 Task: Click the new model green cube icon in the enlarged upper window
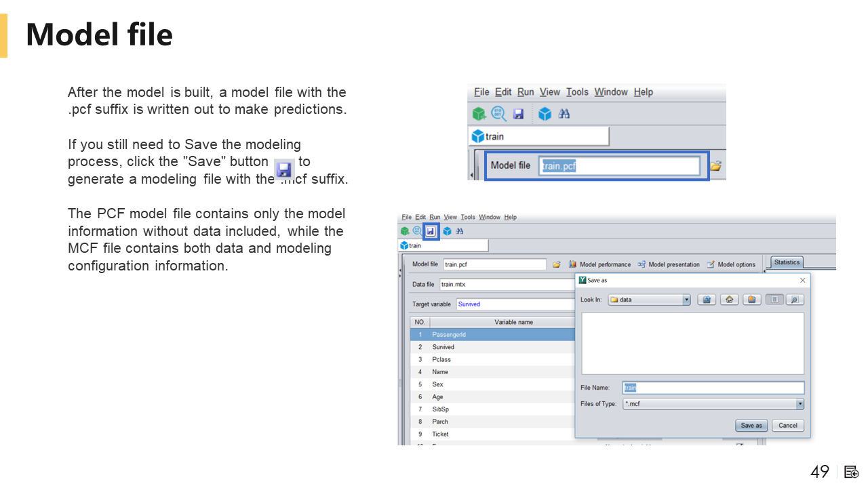coord(479,114)
